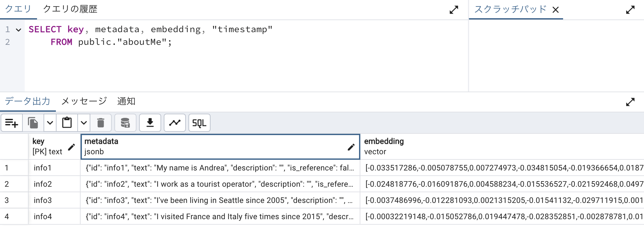The image size is (644, 226).
Task: Close the スクラッチパッド panel
Action: point(556,9)
